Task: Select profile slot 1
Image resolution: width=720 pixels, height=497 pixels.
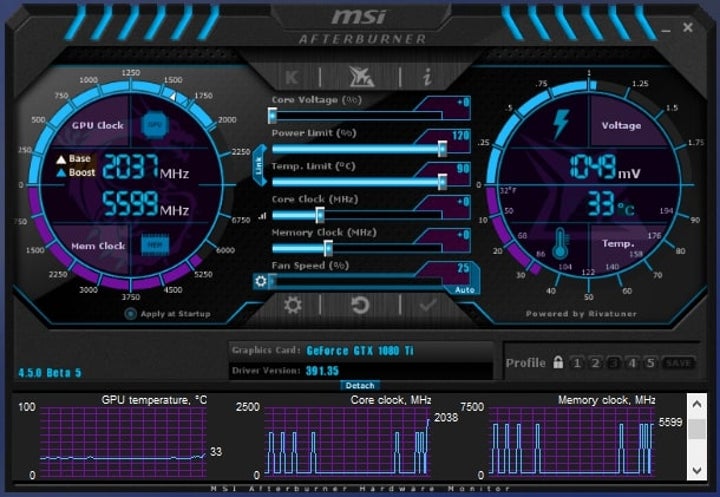Action: point(577,363)
